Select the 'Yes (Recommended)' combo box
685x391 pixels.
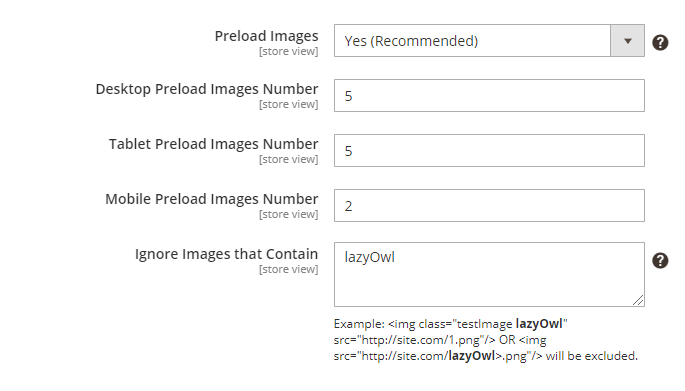click(489, 41)
